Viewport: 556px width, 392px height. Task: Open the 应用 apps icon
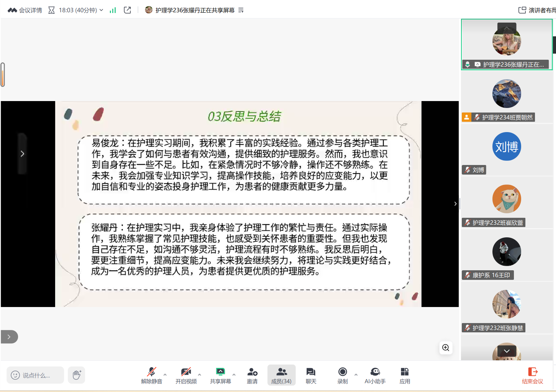click(405, 375)
